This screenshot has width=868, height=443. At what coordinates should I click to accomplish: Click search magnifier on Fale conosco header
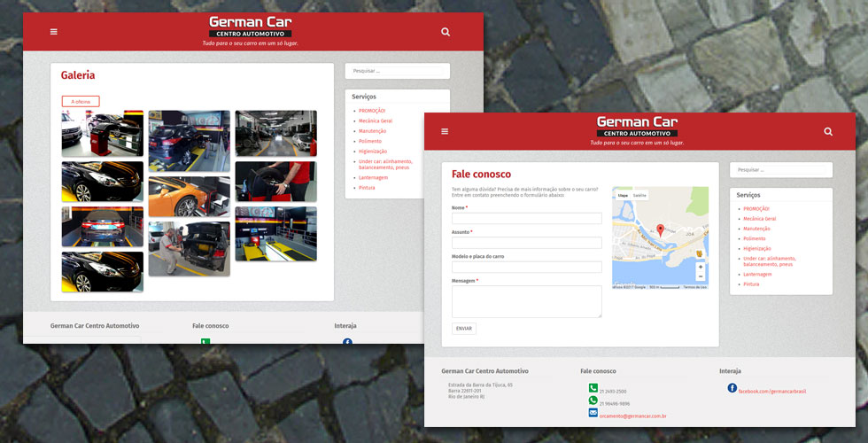click(828, 131)
